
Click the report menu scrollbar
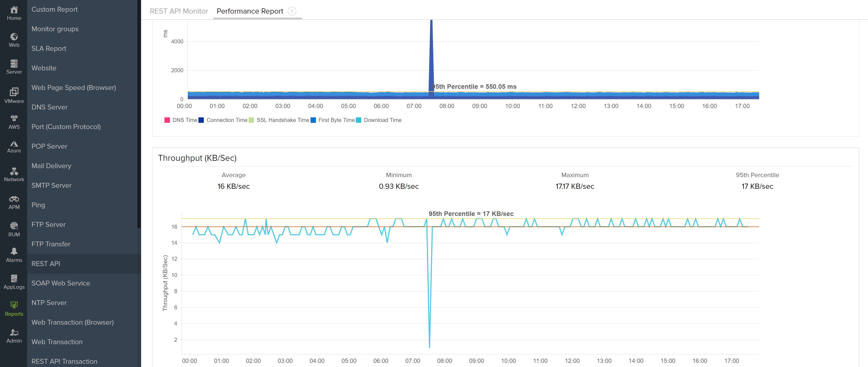[139, 115]
